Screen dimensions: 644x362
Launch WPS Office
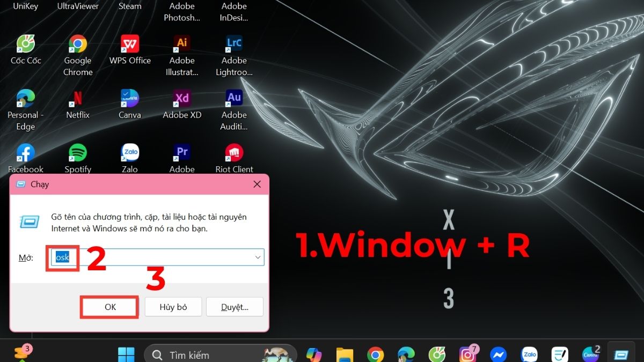point(129,43)
